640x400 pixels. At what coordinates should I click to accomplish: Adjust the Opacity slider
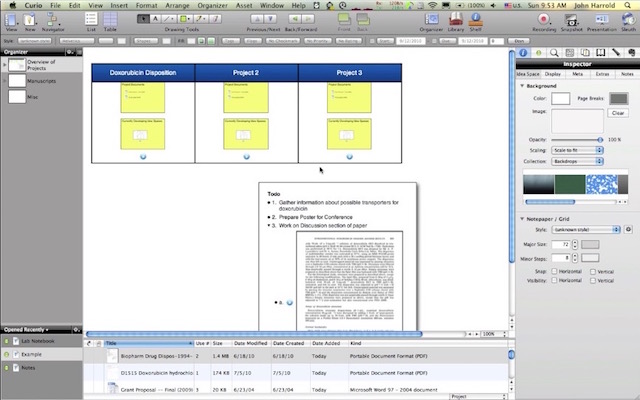pos(577,140)
